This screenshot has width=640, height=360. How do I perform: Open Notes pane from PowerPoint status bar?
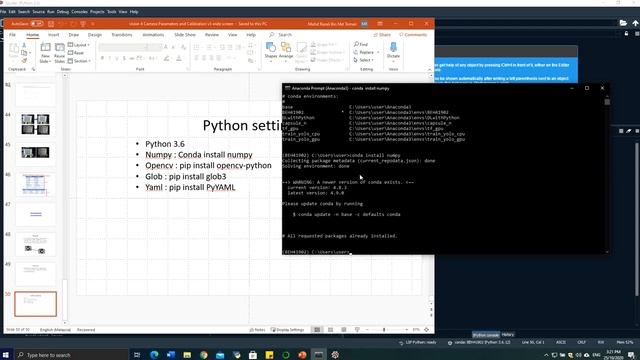(257, 329)
